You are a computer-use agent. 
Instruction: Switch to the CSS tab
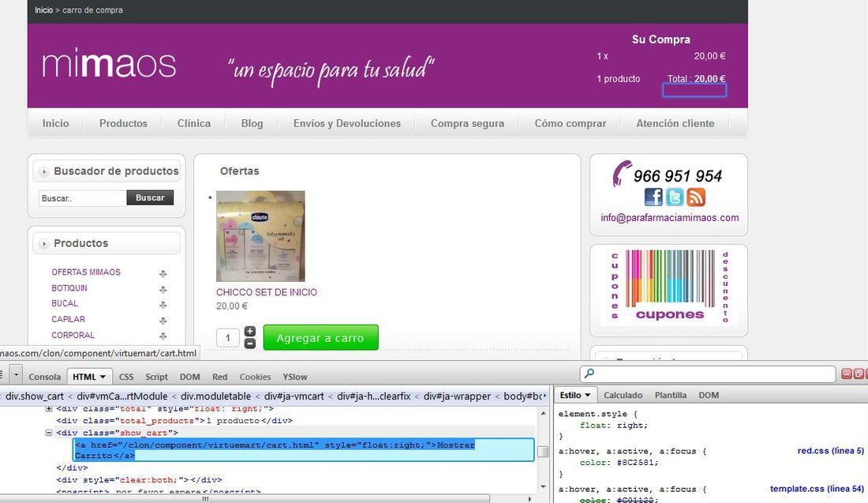126,377
